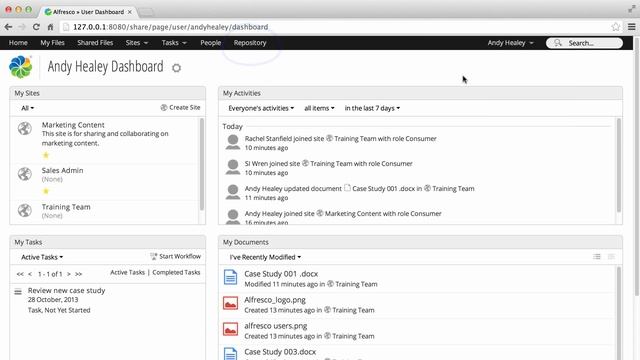Open the Sites dropdown menu

click(137, 42)
